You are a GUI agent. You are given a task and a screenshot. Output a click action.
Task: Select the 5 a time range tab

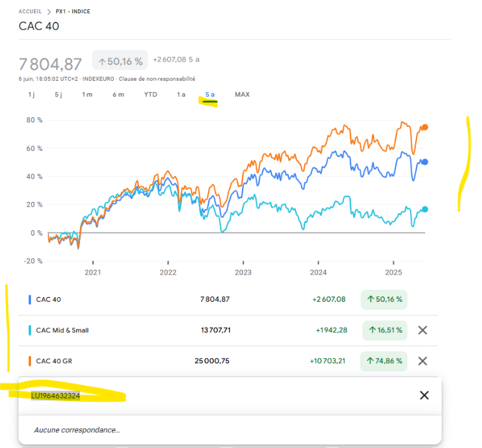click(210, 95)
